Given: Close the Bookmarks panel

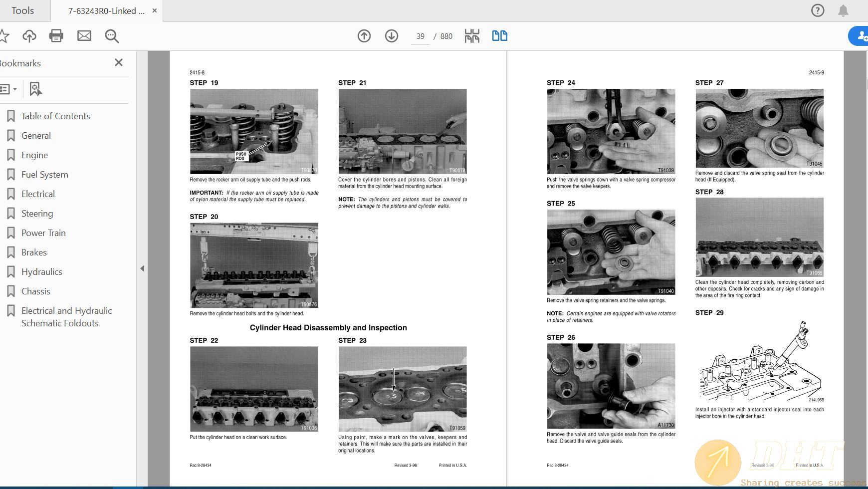Looking at the screenshot, I should pyautogui.click(x=119, y=62).
